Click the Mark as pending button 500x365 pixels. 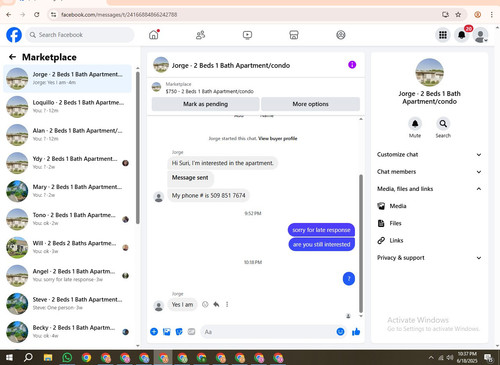pos(205,104)
